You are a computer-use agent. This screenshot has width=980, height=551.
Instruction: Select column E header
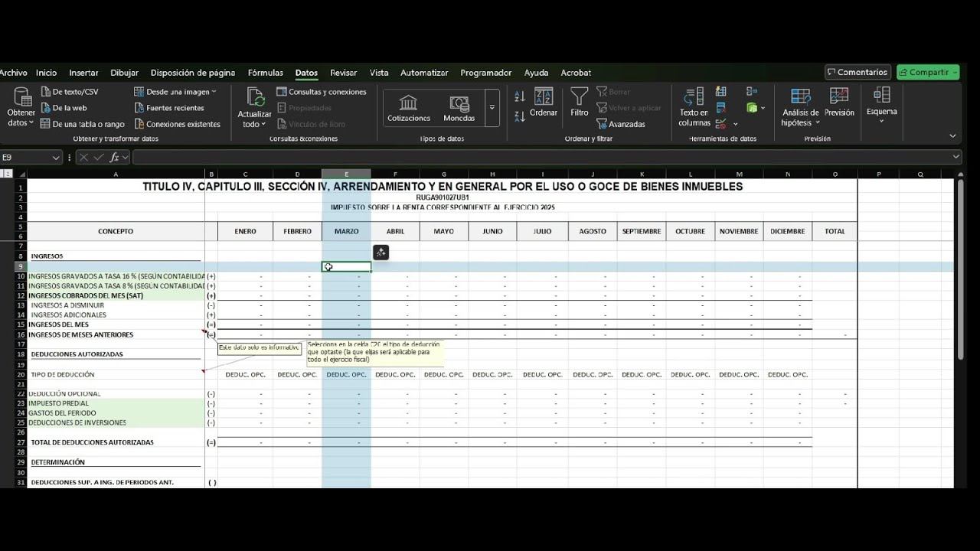click(346, 174)
